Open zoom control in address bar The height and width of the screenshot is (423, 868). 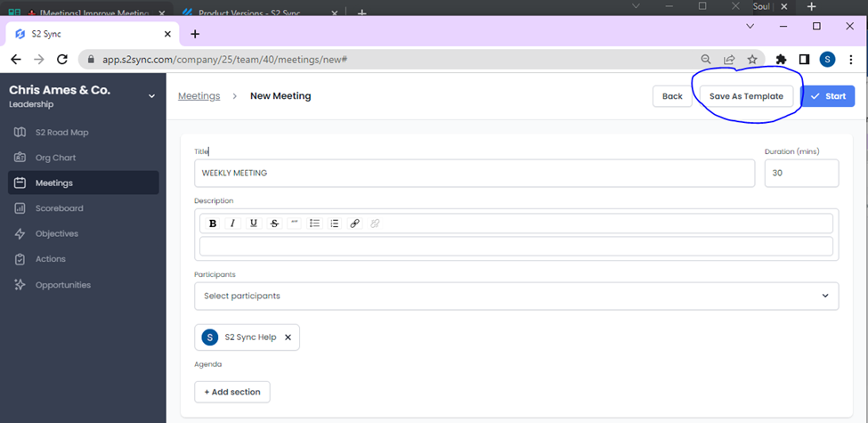click(705, 60)
